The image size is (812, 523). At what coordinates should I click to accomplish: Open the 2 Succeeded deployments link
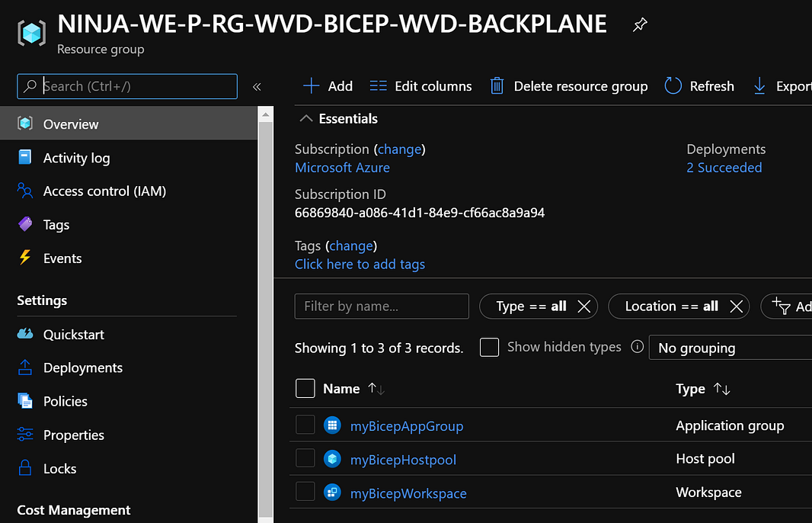(724, 168)
